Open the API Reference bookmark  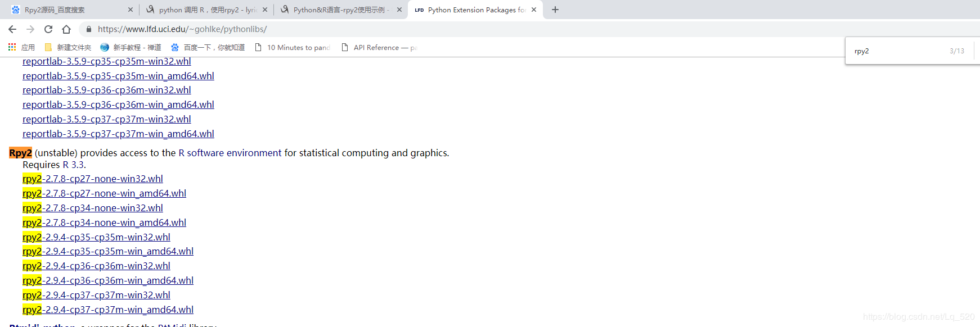coord(379,48)
